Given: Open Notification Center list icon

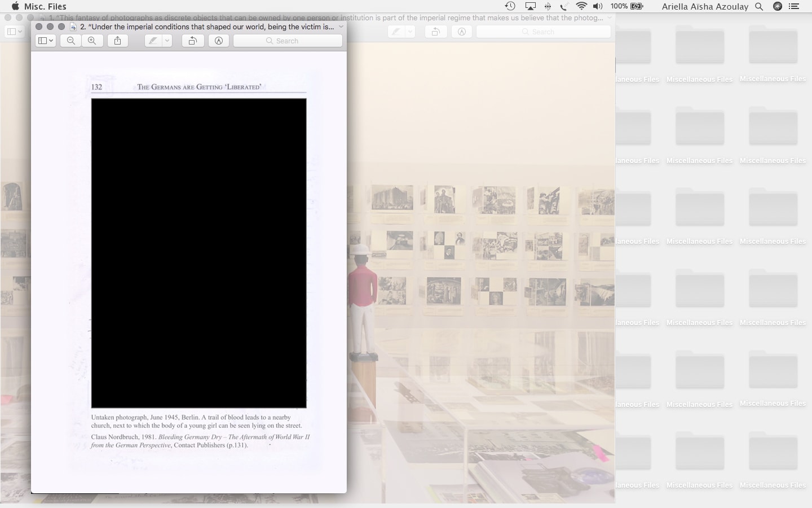Looking at the screenshot, I should click(794, 6).
